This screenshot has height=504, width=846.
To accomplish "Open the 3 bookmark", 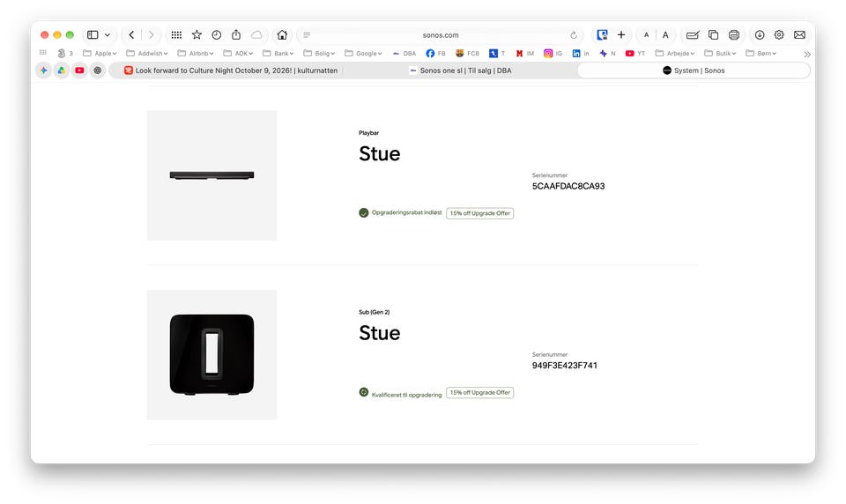I will point(65,54).
